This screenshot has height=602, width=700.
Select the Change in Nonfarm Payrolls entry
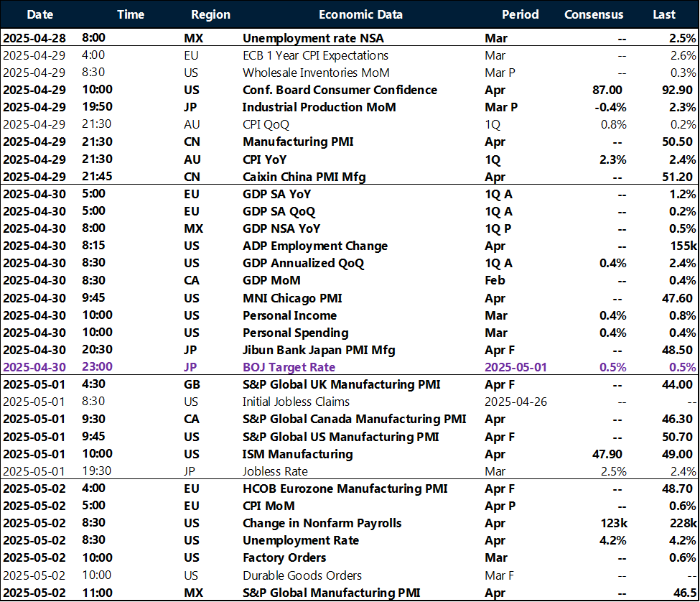pyautogui.click(x=322, y=523)
